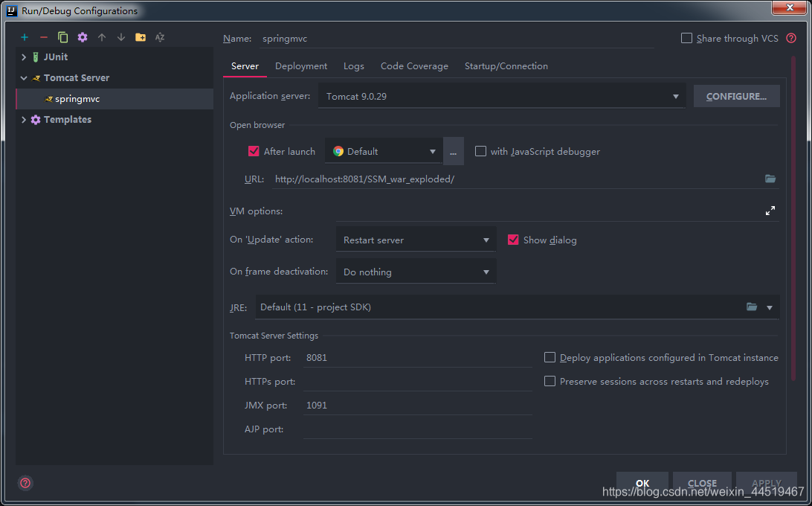Click the OK button
This screenshot has height=506, width=812.
click(x=642, y=483)
